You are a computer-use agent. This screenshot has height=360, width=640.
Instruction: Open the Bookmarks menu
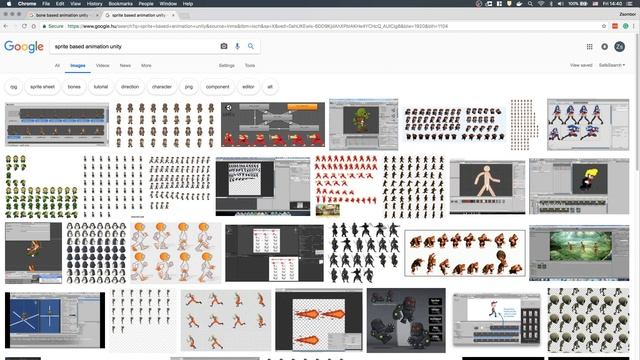[120, 4]
